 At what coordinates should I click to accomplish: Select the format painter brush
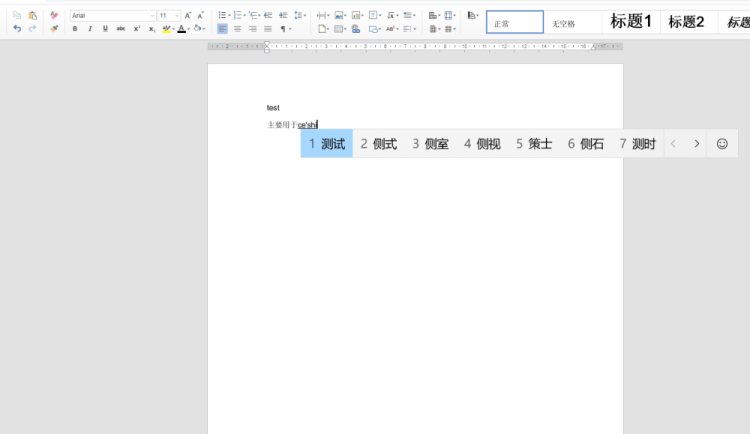point(54,29)
